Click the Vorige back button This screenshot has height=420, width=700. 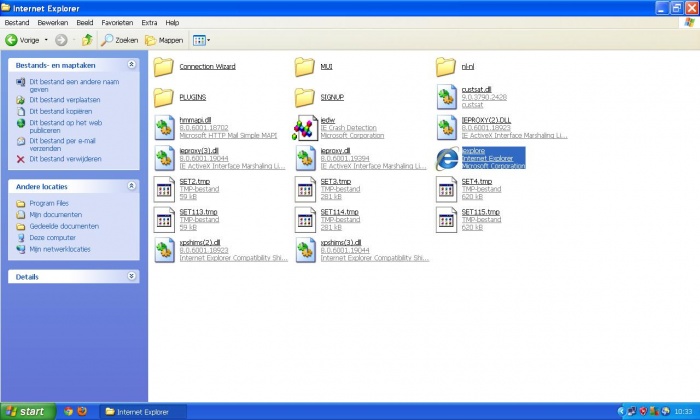pyautogui.click(x=20, y=40)
